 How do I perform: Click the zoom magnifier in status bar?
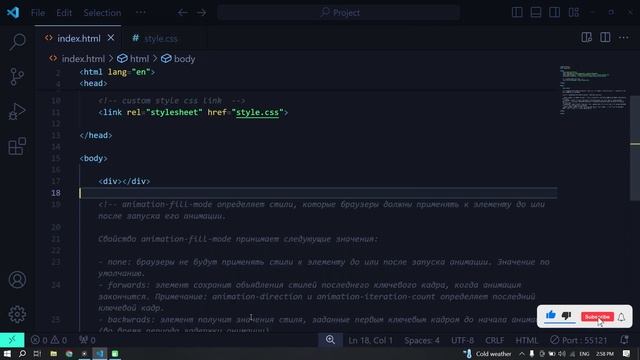pos(330,340)
